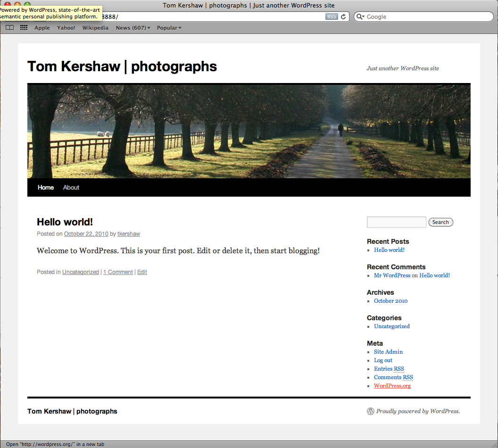This screenshot has width=498, height=448.
Task: Click the Google search magnifier icon
Action: click(360, 17)
